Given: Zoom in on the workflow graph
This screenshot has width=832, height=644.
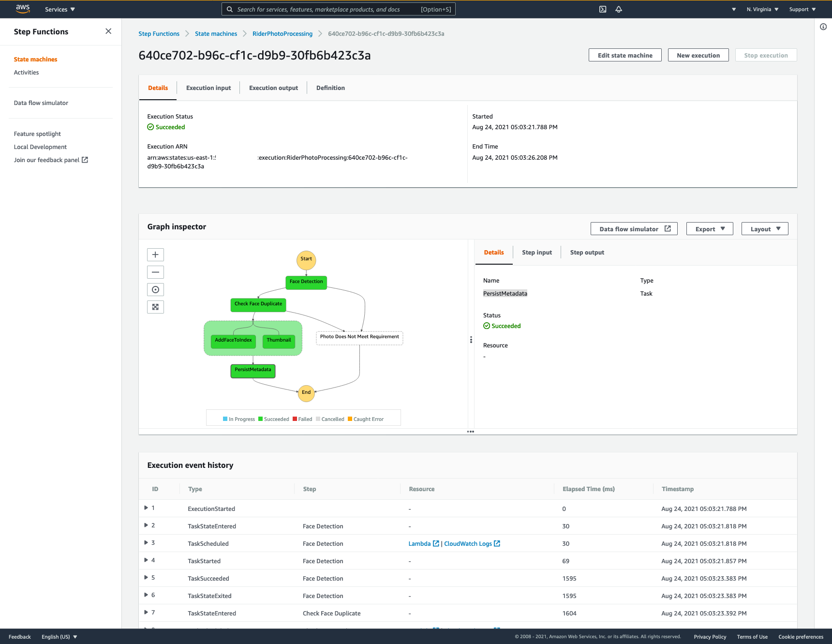Looking at the screenshot, I should (x=155, y=255).
